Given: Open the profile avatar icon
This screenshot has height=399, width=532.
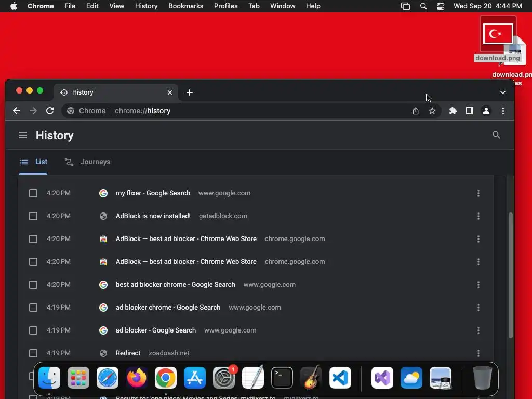Looking at the screenshot, I should click(486, 111).
